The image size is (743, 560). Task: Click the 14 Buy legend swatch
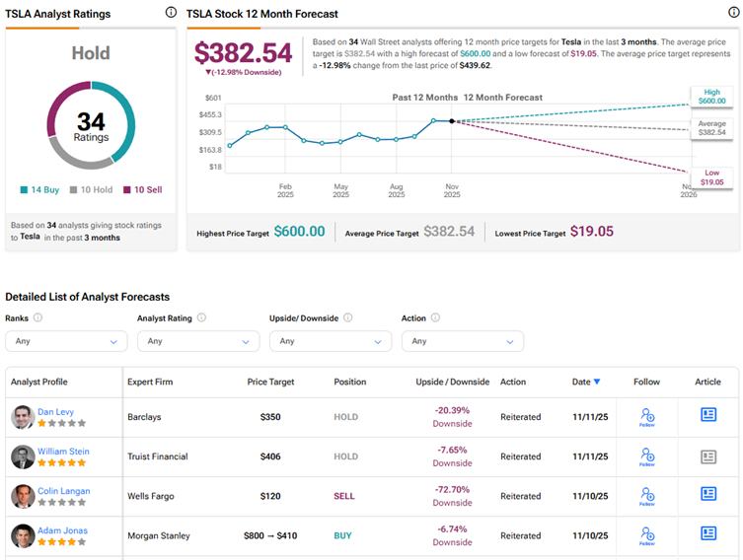point(24,189)
